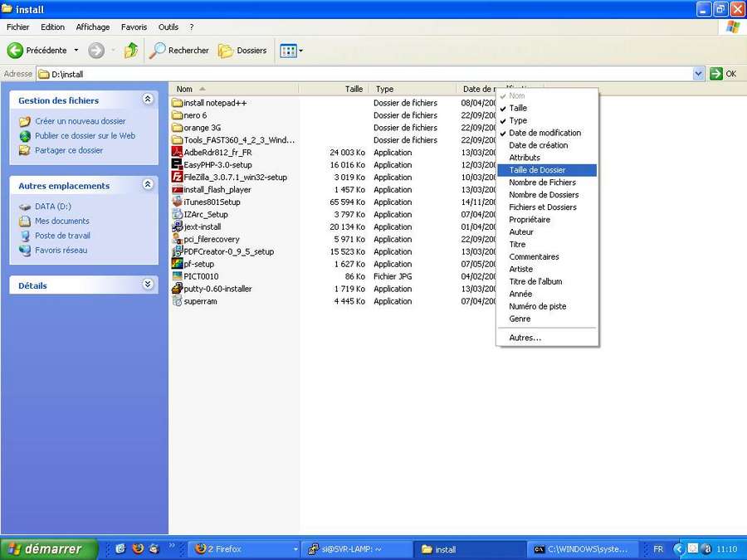This screenshot has width=747, height=560.
Task: Click the green Précédente back arrow
Action: pyautogui.click(x=15, y=51)
